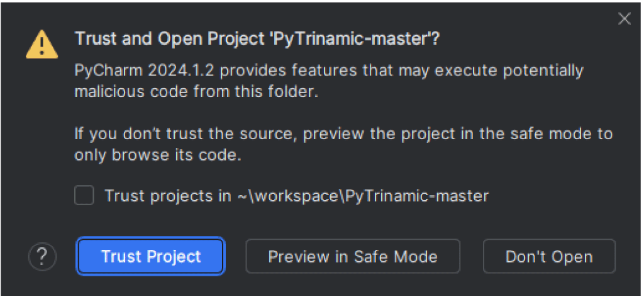Click the '~\workspace\PyTrinamic-master' checkbox label
The width and height of the screenshot is (644, 299).
363,196
